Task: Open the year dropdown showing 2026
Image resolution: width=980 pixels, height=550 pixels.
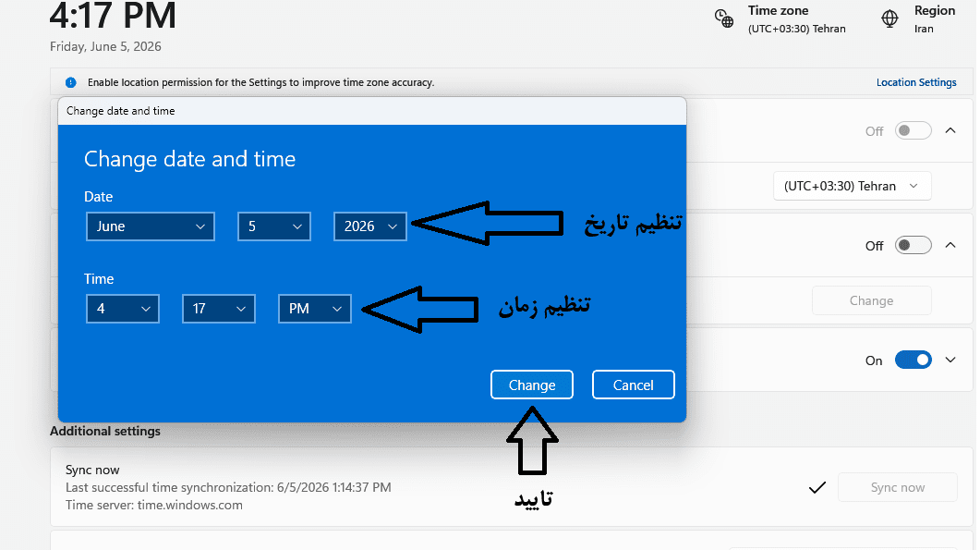Action: pos(370,226)
